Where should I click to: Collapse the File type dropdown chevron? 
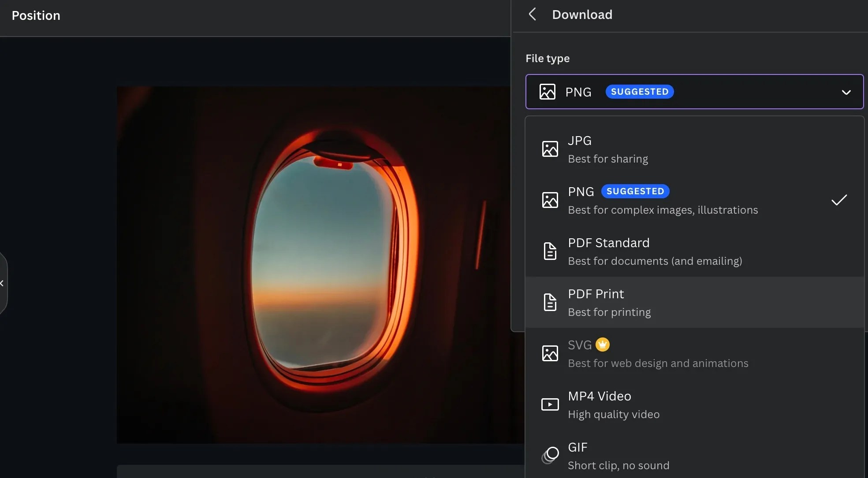click(x=846, y=92)
